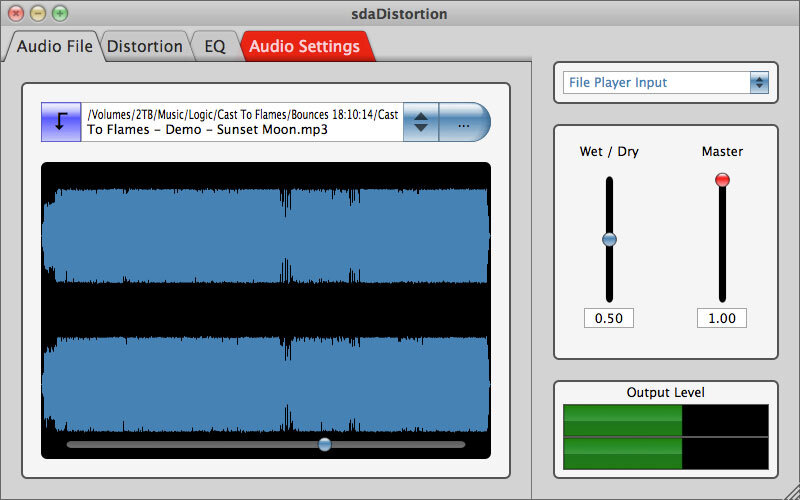Click the Output Level meter

point(666,437)
